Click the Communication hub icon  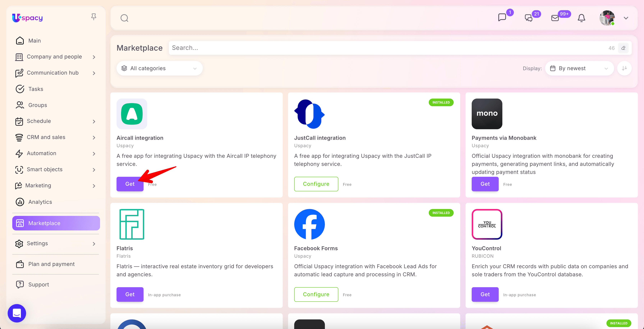19,73
